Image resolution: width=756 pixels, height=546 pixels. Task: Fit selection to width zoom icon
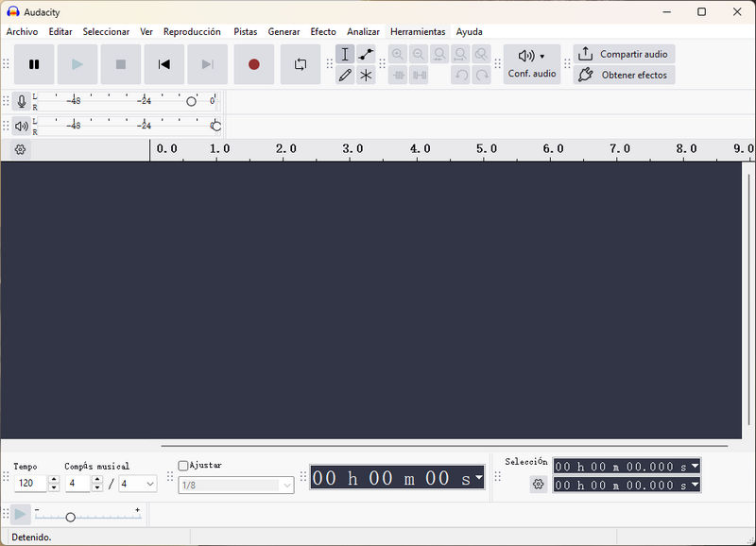click(x=439, y=54)
